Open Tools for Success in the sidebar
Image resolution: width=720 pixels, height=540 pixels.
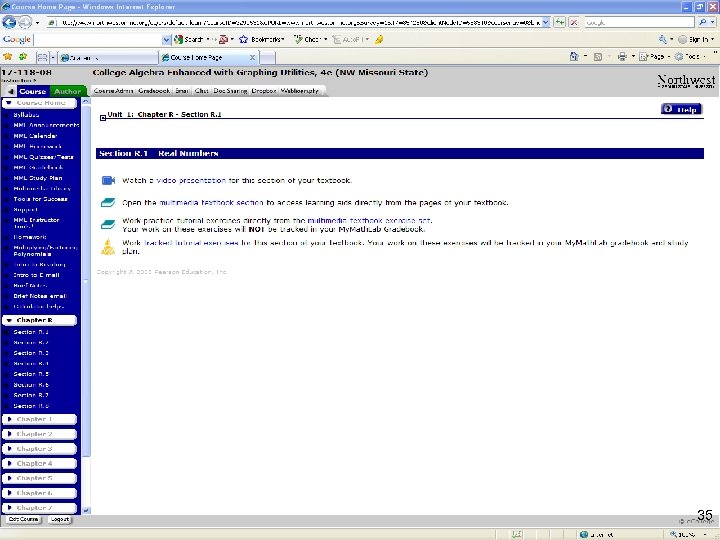[40, 199]
